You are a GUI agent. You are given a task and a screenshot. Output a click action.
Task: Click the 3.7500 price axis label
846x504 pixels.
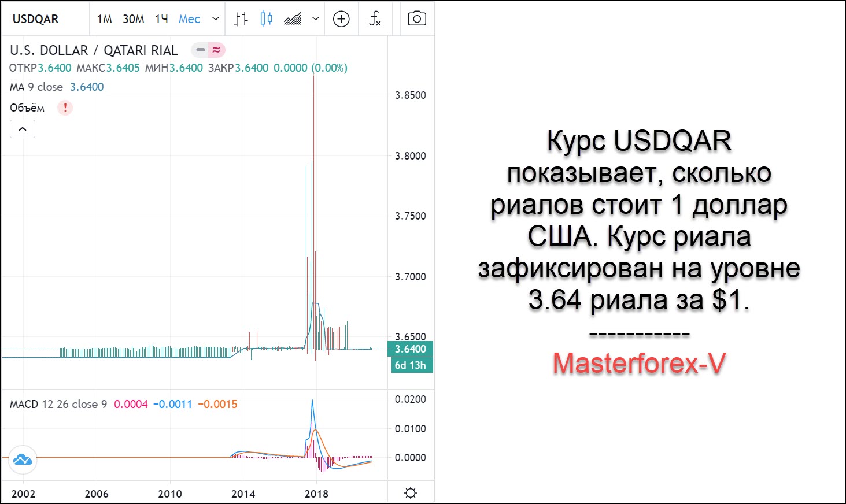click(411, 216)
